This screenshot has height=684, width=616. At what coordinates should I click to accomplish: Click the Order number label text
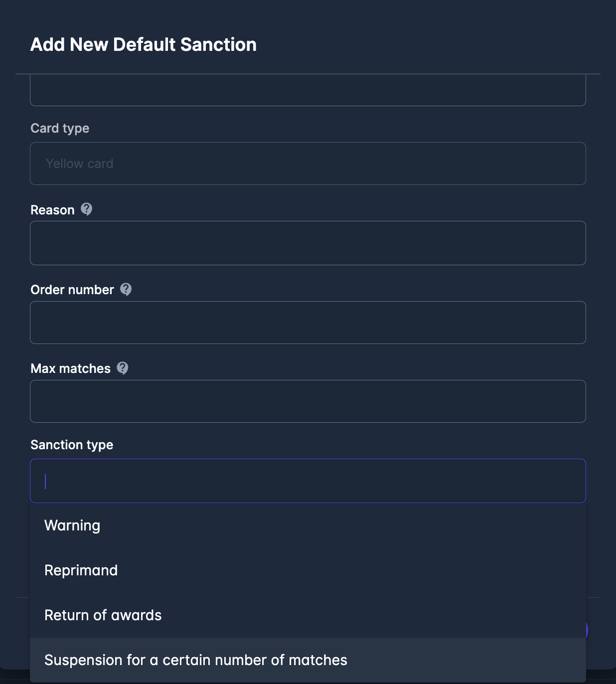click(72, 290)
